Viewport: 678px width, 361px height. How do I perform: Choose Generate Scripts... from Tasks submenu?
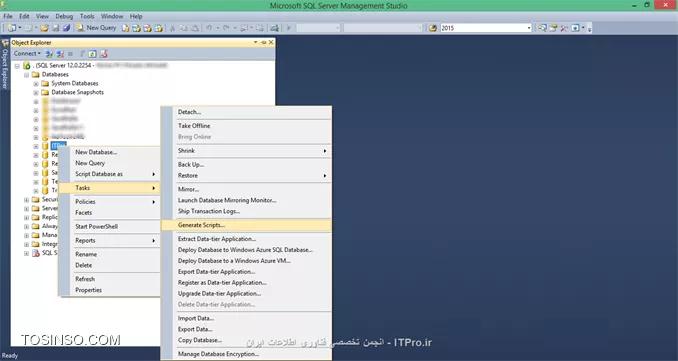246,225
